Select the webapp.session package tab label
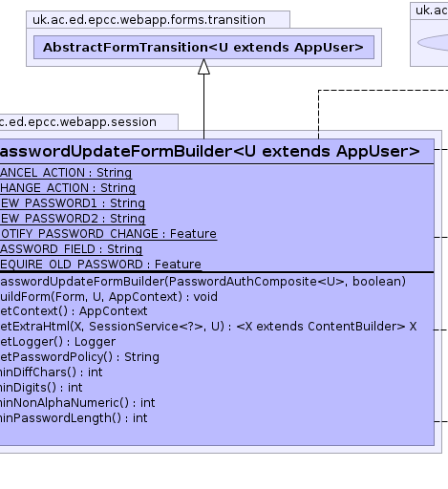 pos(78,122)
